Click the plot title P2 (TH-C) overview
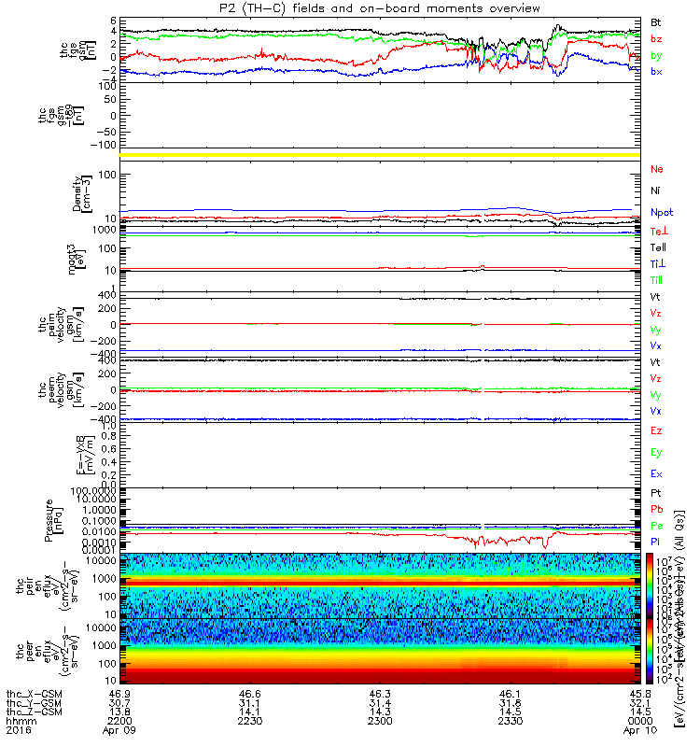Screen dimensions: 700x747 380,8
